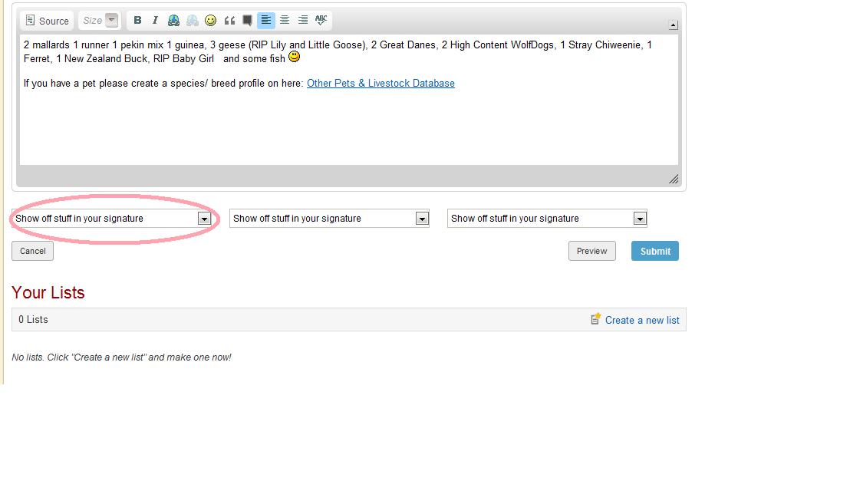Insert a block quote
850x504 pixels.
click(x=229, y=21)
